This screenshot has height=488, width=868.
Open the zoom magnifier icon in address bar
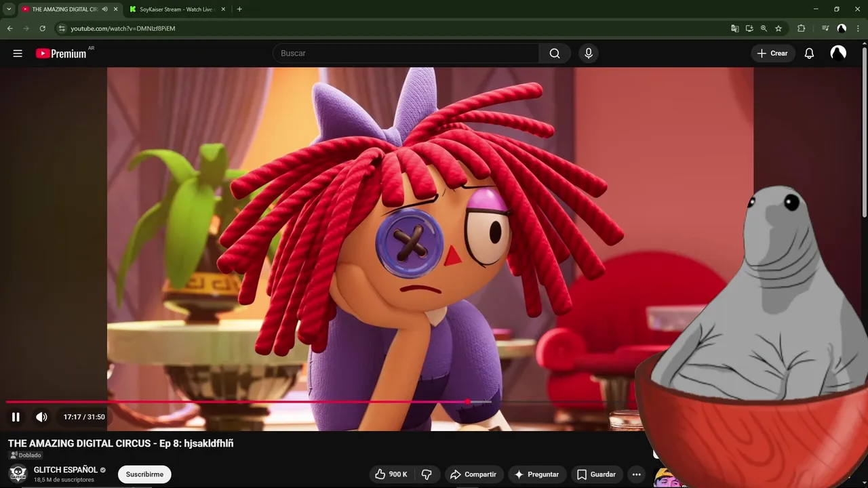point(764,28)
